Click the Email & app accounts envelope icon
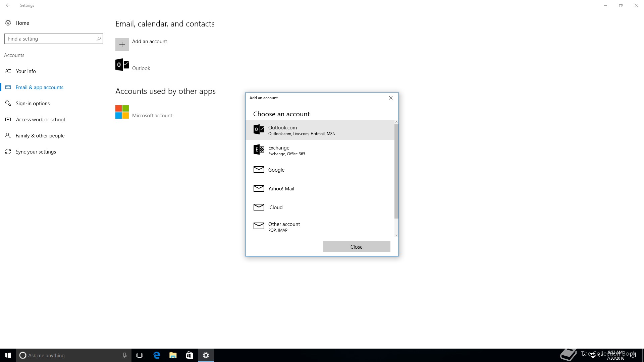This screenshot has height=362, width=644. coord(8,87)
